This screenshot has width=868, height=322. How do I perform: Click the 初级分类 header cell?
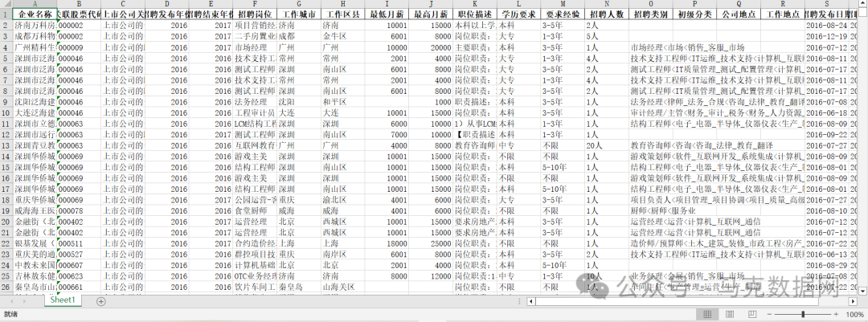pyautogui.click(x=694, y=14)
